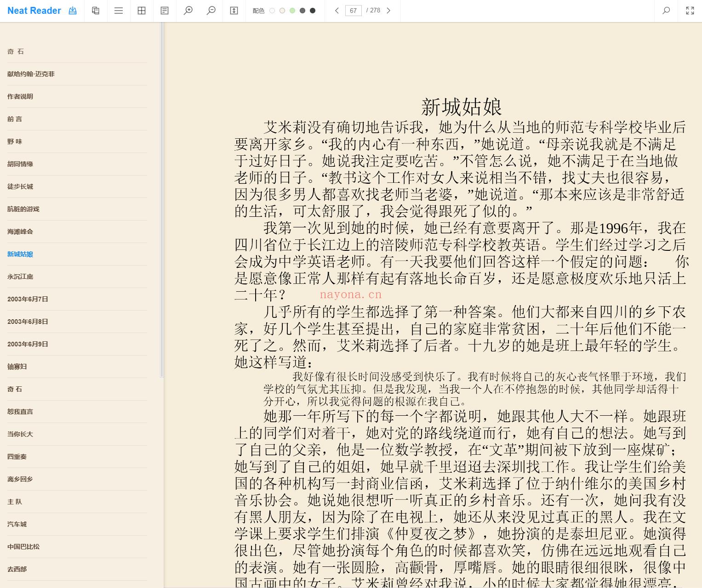This screenshot has height=588, width=702.
Task: Select the dark gray color theme swatch
Action: [x=302, y=11]
